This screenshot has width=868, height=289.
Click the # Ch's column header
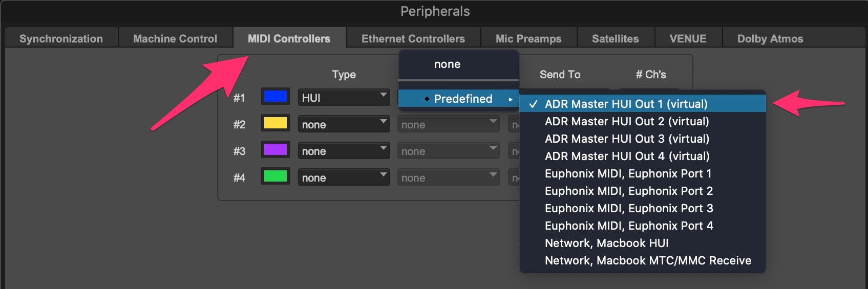pyautogui.click(x=651, y=75)
